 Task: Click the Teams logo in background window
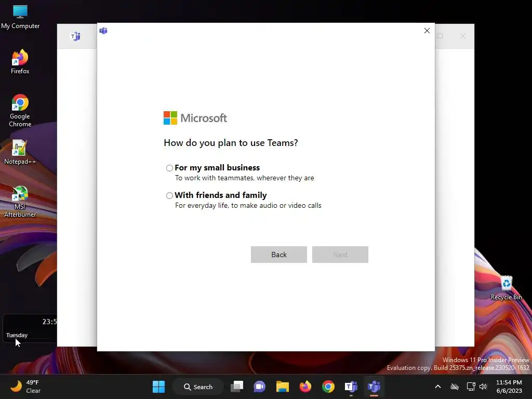click(75, 36)
